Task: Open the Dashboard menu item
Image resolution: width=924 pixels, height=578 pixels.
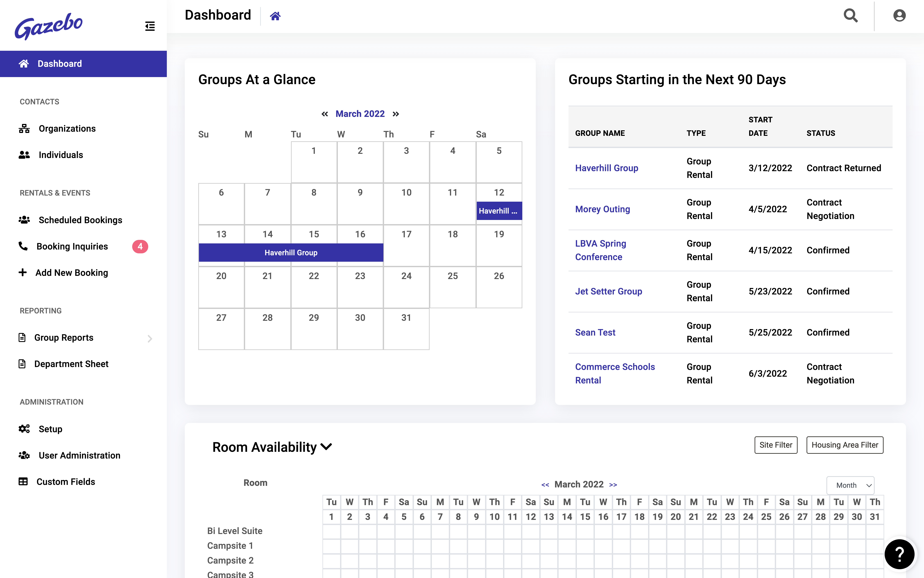Action: (x=83, y=64)
